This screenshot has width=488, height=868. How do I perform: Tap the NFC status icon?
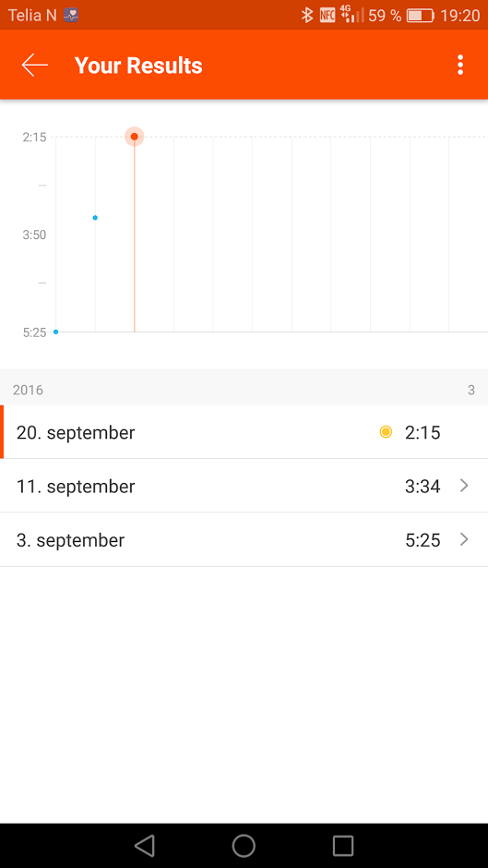tap(327, 15)
